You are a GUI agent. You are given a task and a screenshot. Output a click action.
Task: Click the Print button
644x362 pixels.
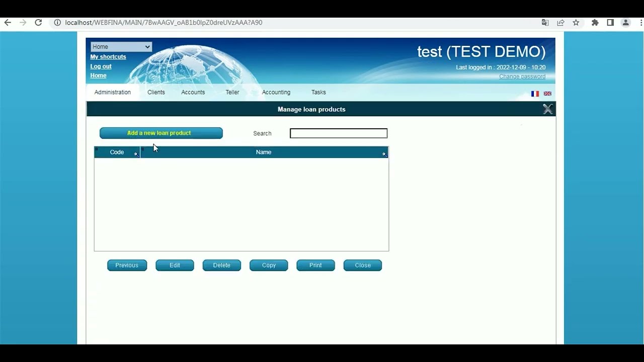315,265
